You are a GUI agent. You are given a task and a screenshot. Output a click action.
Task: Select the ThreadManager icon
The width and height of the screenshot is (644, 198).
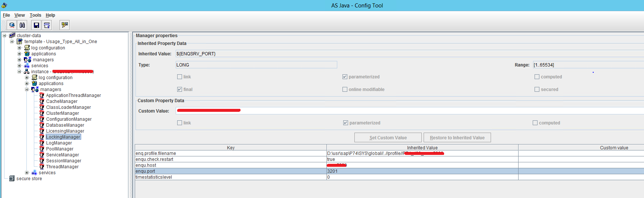[x=42, y=166]
